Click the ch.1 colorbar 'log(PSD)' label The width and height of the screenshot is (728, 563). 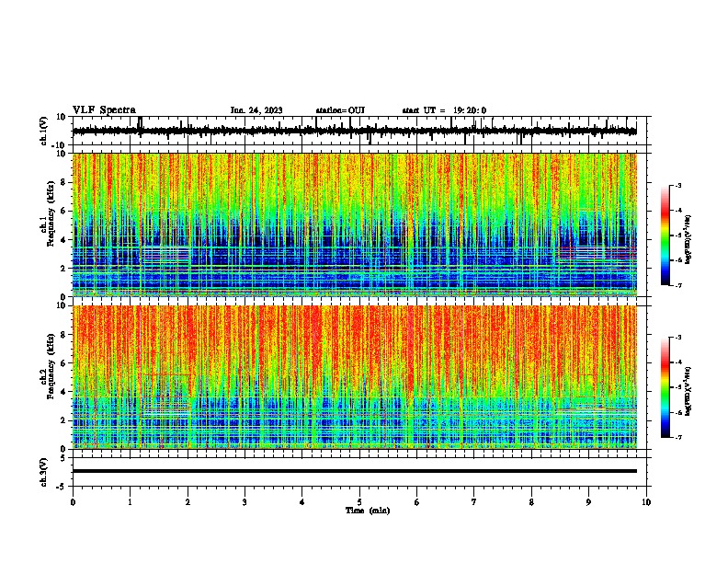click(688, 240)
